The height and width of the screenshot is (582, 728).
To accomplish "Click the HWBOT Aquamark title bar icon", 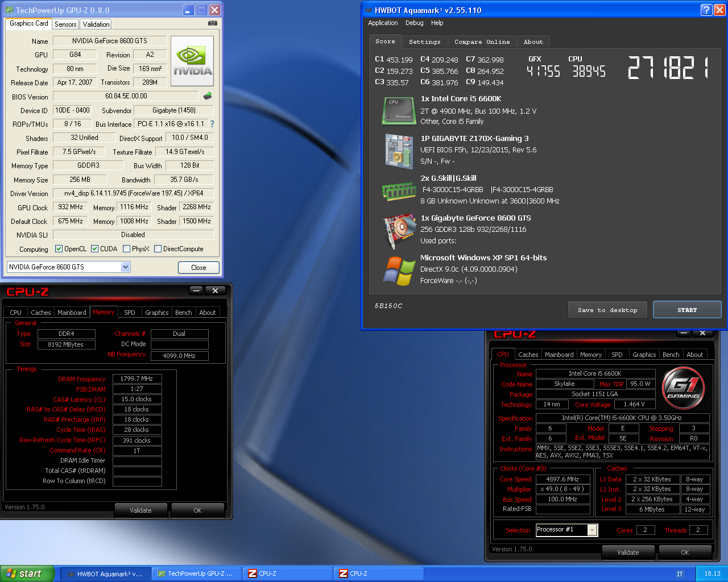I will click(x=369, y=10).
